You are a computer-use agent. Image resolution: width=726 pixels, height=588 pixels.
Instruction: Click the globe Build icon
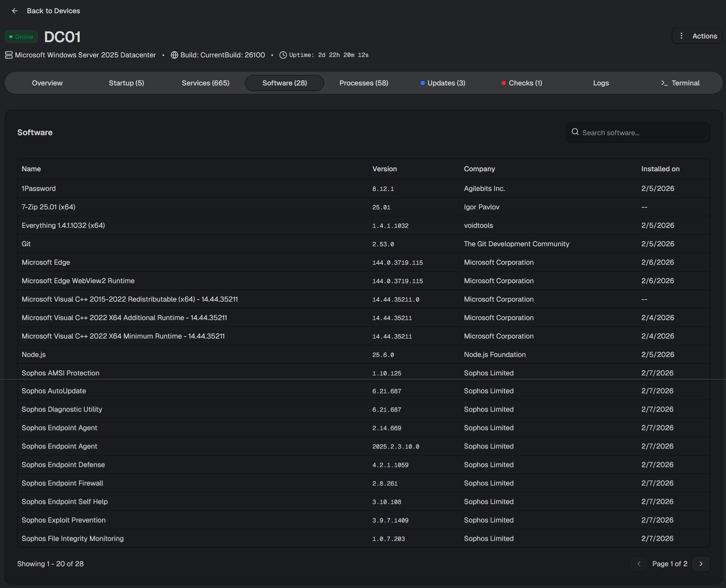(x=174, y=55)
